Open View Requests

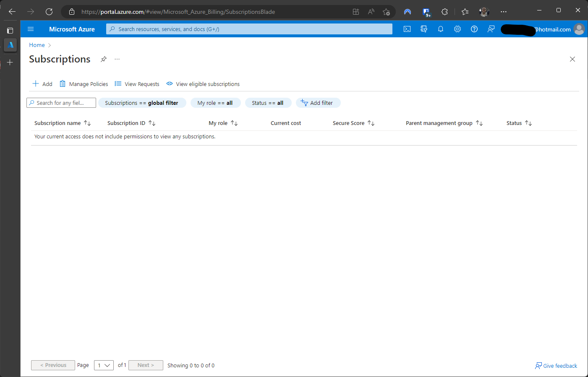pyautogui.click(x=137, y=84)
